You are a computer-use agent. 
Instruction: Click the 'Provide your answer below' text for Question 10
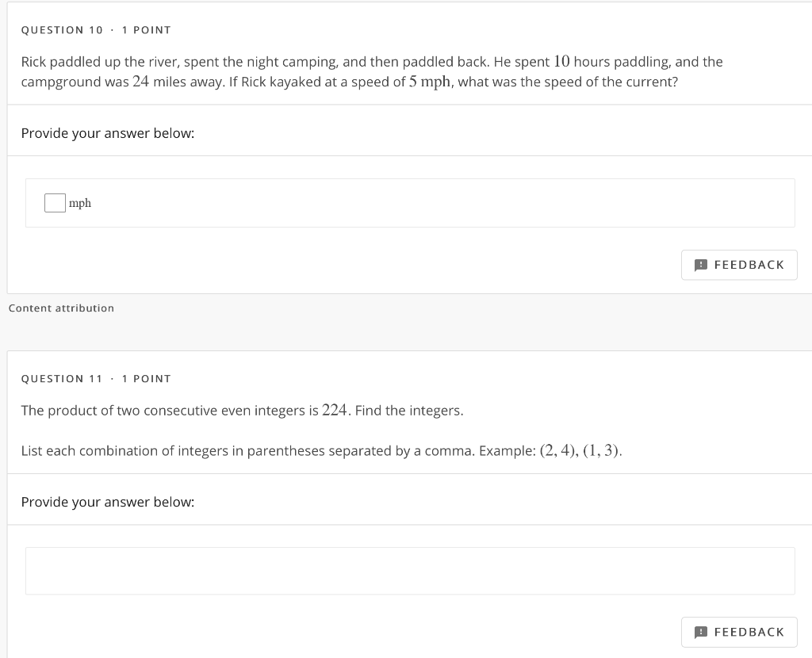pos(107,133)
